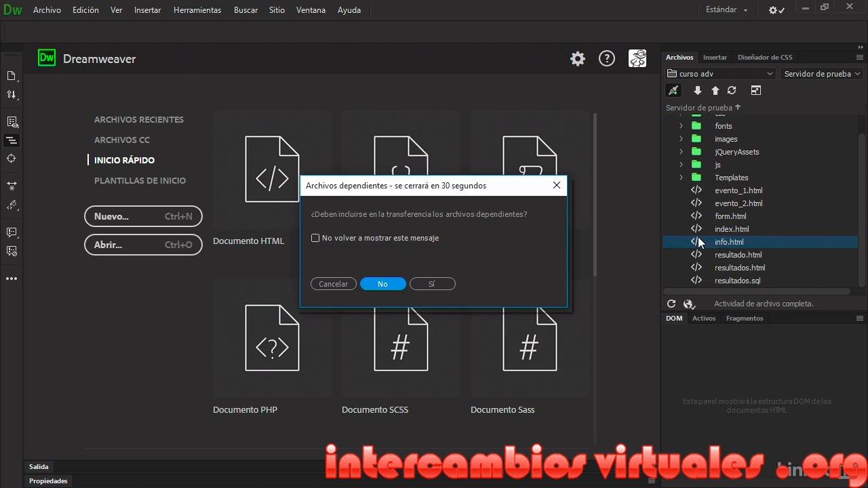Click the Propiedades panel tab
868x488 pixels.
[48, 481]
